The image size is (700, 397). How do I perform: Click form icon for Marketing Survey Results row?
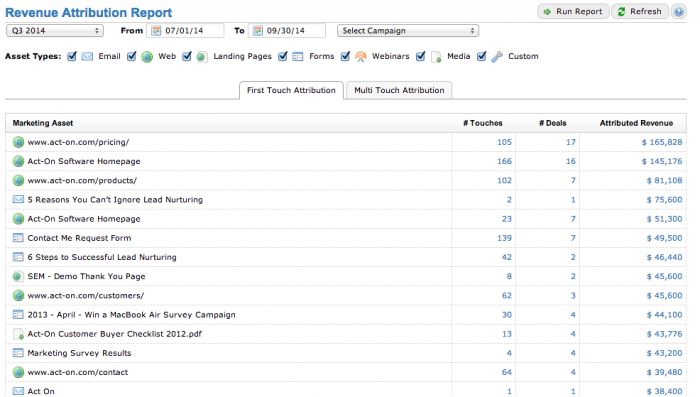click(x=18, y=353)
